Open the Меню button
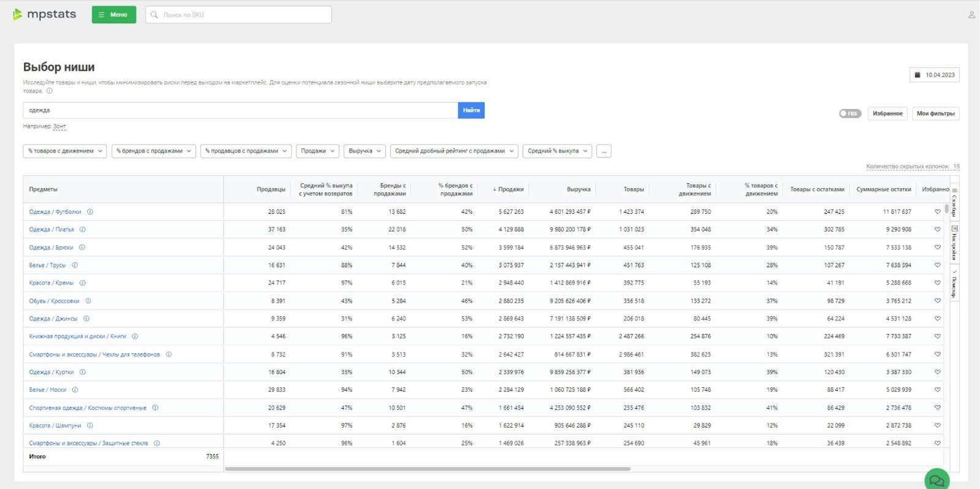This screenshot has height=489, width=980. pos(114,15)
